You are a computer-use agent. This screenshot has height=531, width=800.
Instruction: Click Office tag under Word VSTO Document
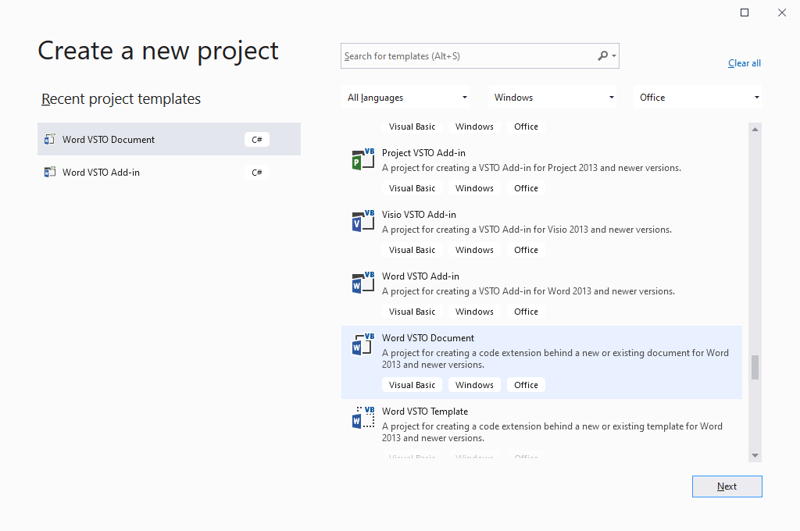[526, 385]
